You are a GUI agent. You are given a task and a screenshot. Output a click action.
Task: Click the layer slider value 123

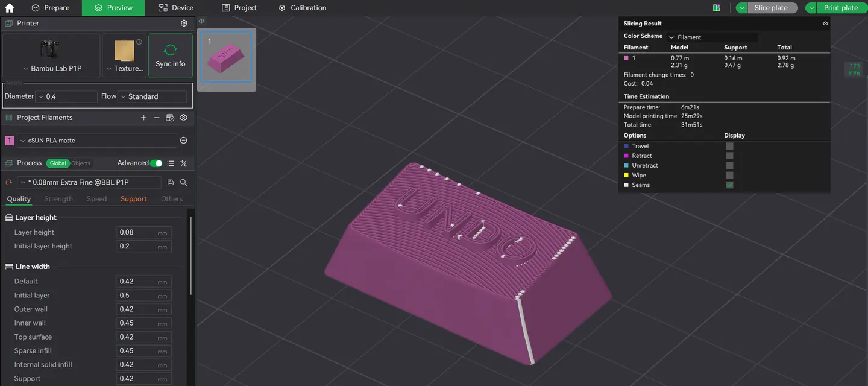coord(854,66)
